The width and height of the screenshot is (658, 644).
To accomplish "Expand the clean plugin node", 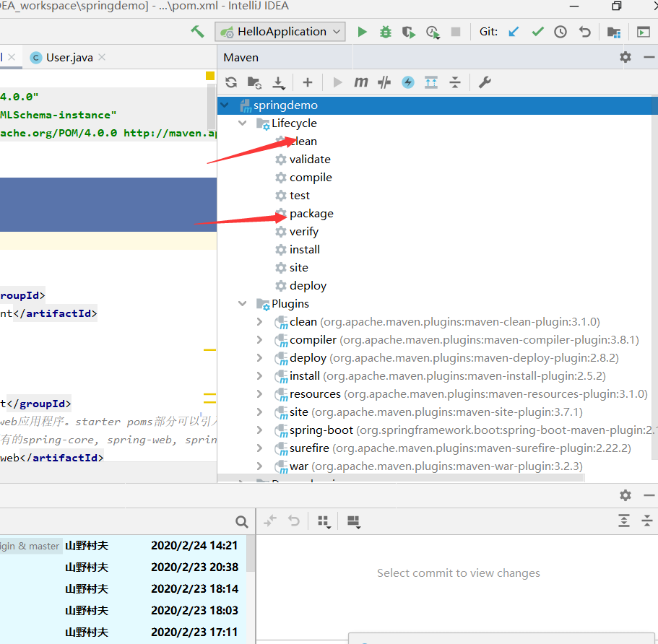I will (x=260, y=322).
